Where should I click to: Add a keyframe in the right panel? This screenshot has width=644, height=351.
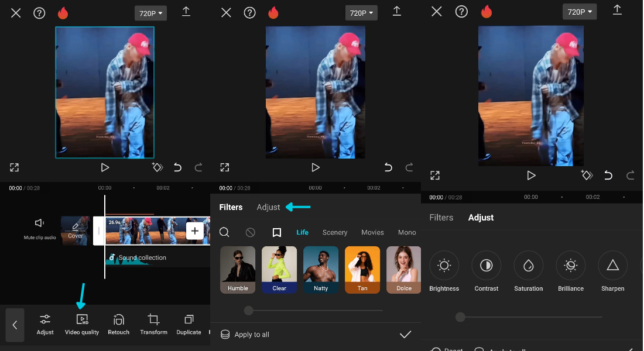[x=587, y=175]
